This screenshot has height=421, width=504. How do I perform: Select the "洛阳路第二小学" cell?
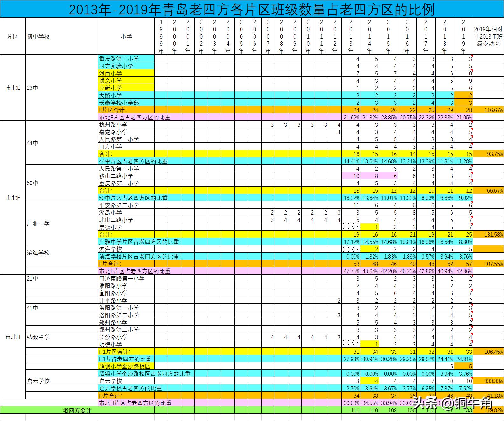click(x=126, y=315)
